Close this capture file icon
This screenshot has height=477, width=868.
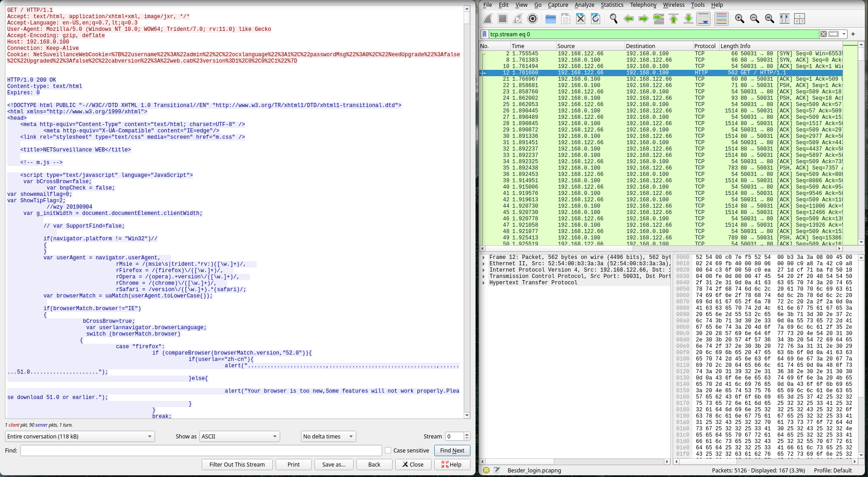click(581, 19)
